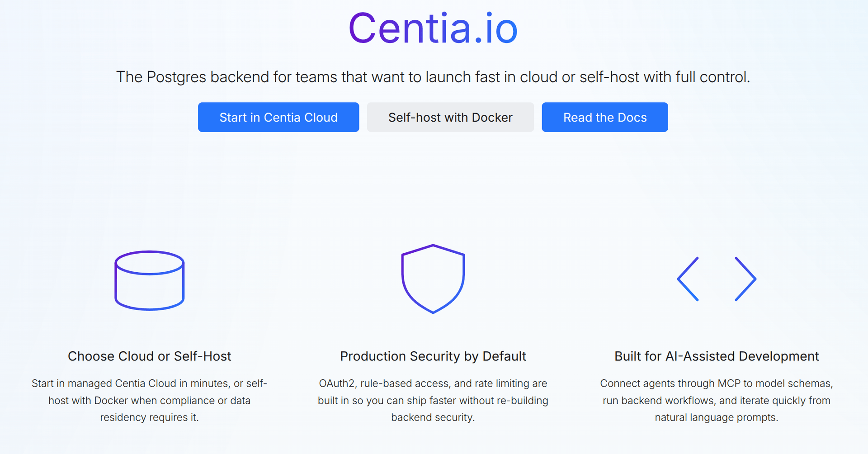Click the left angle bracket code icon
Image resolution: width=868 pixels, height=454 pixels.
click(x=688, y=279)
